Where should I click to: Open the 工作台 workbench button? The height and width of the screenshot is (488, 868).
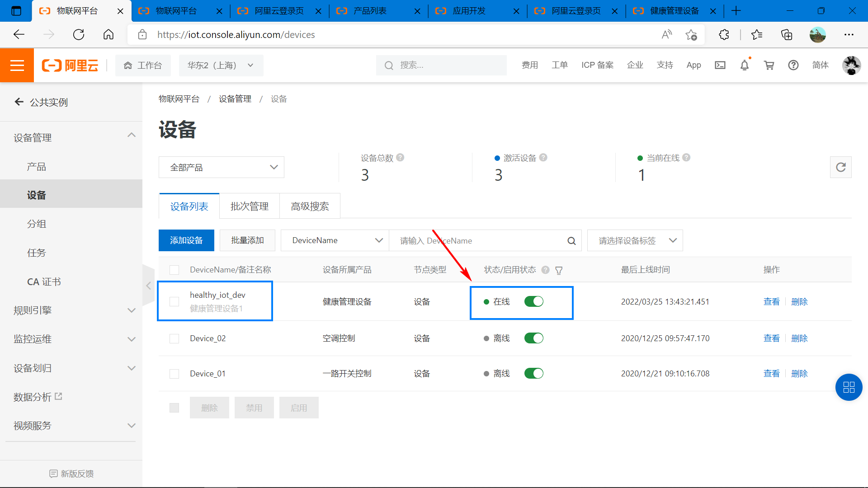143,66
